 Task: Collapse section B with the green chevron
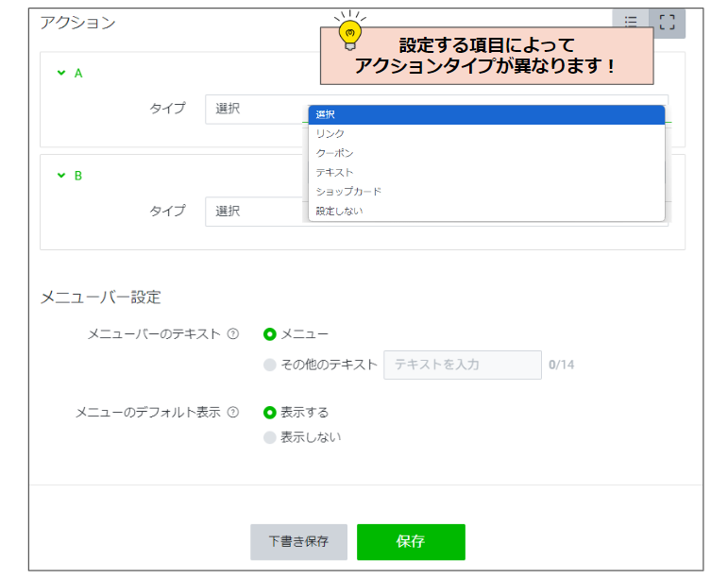[x=61, y=176]
